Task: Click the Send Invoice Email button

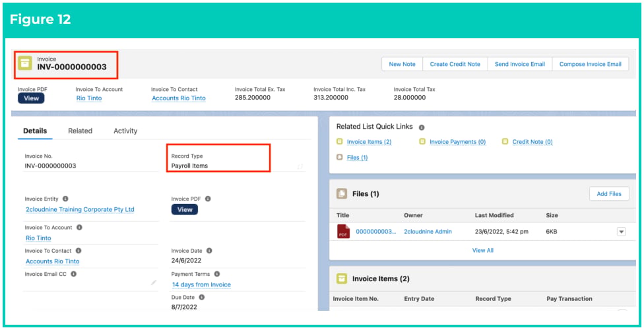Action: 520,64
